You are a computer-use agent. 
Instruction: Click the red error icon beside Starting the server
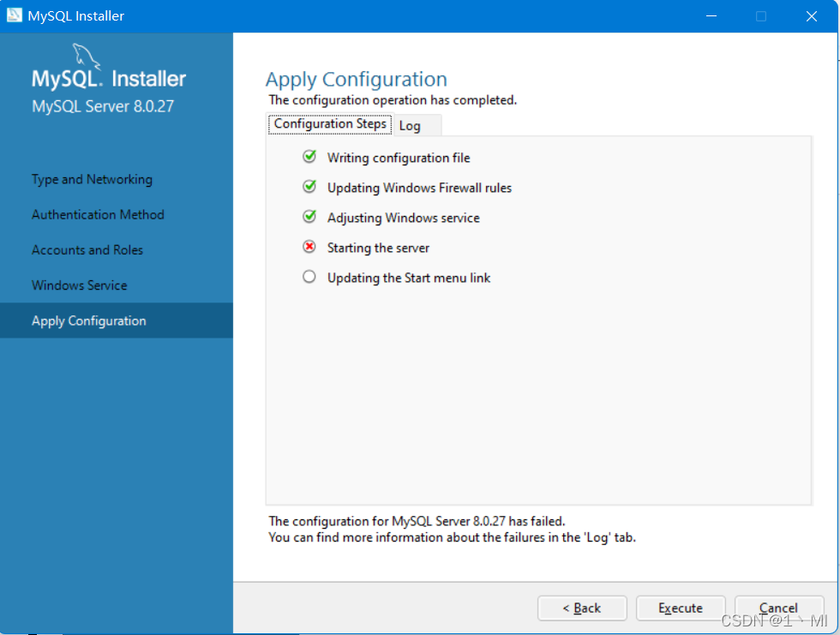309,246
